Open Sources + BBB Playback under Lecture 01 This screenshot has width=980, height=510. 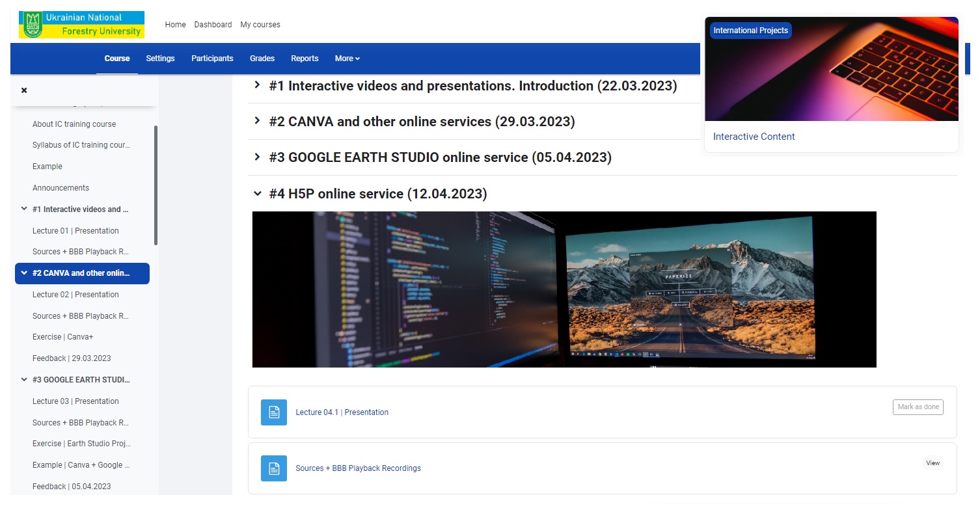81,252
